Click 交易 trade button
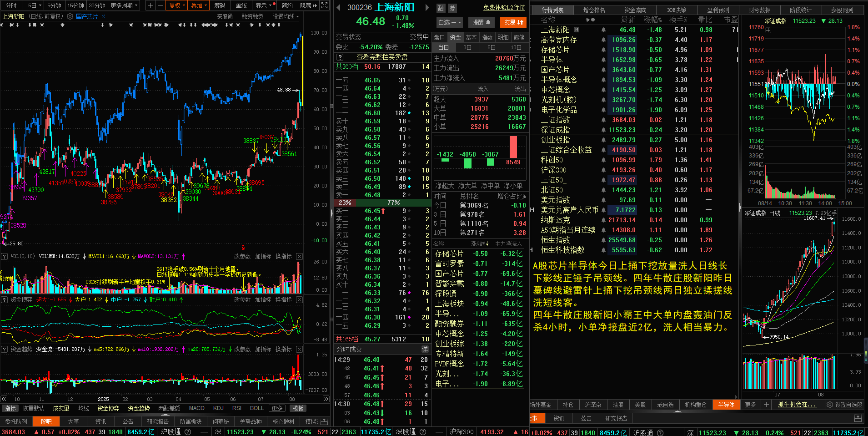The height and width of the screenshot is (436, 868). [514, 22]
